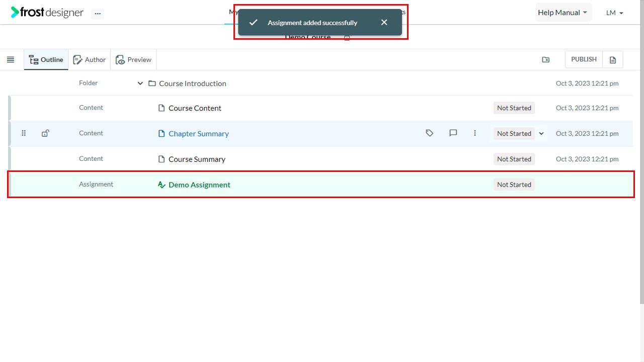Screen dimensions: 644x362
Task: Click the page scrollbar on the right
Action: [641, 151]
